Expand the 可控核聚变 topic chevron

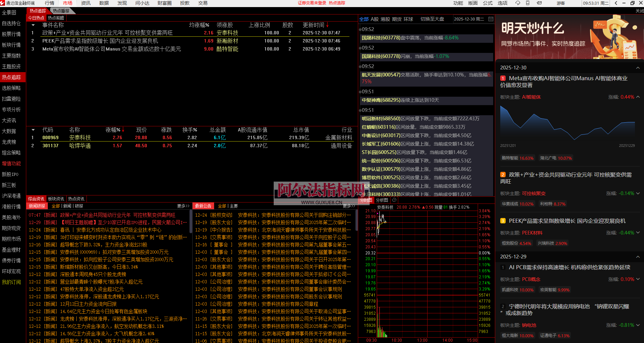point(638,193)
